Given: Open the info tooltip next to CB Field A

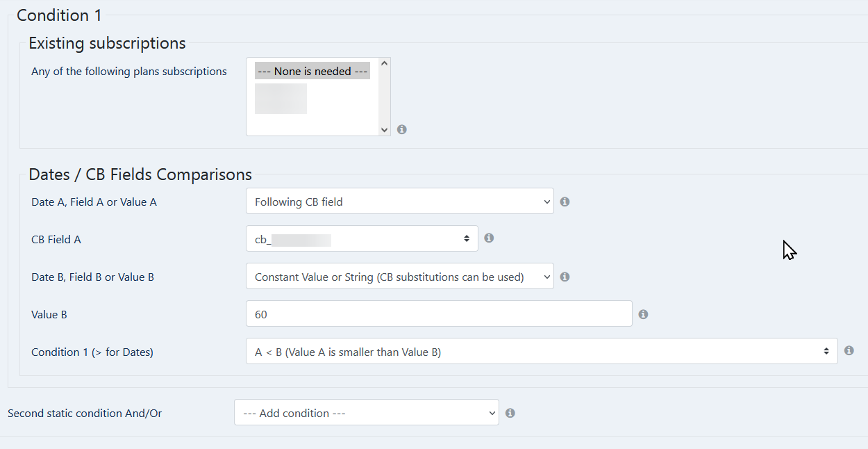Looking at the screenshot, I should tap(489, 238).
